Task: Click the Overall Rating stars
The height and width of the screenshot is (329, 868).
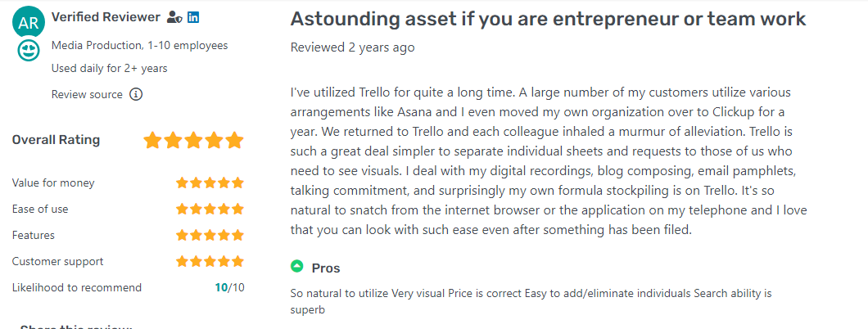Action: pos(193,140)
